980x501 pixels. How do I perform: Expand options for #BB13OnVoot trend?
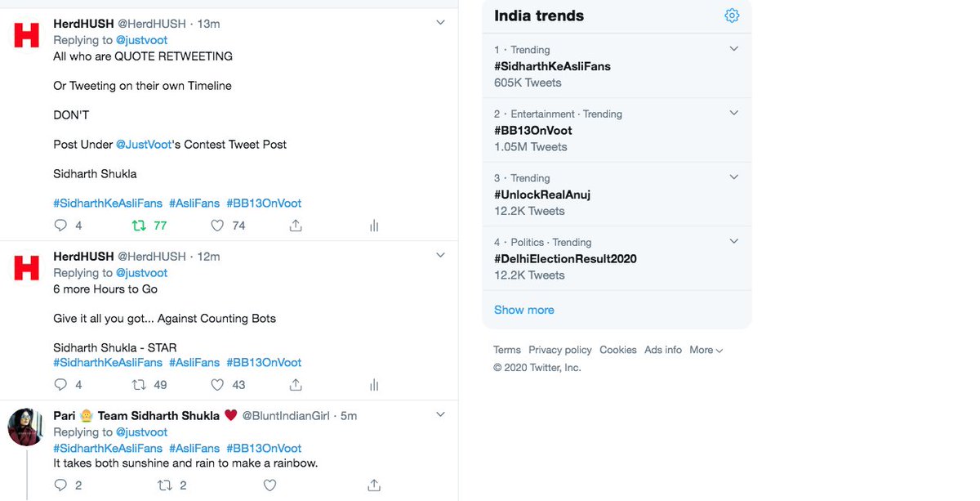coord(733,113)
